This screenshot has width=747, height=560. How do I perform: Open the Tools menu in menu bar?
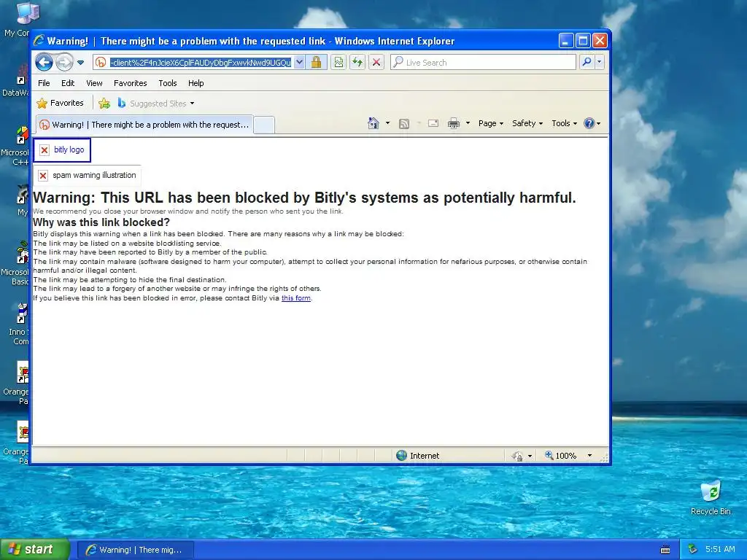point(168,83)
